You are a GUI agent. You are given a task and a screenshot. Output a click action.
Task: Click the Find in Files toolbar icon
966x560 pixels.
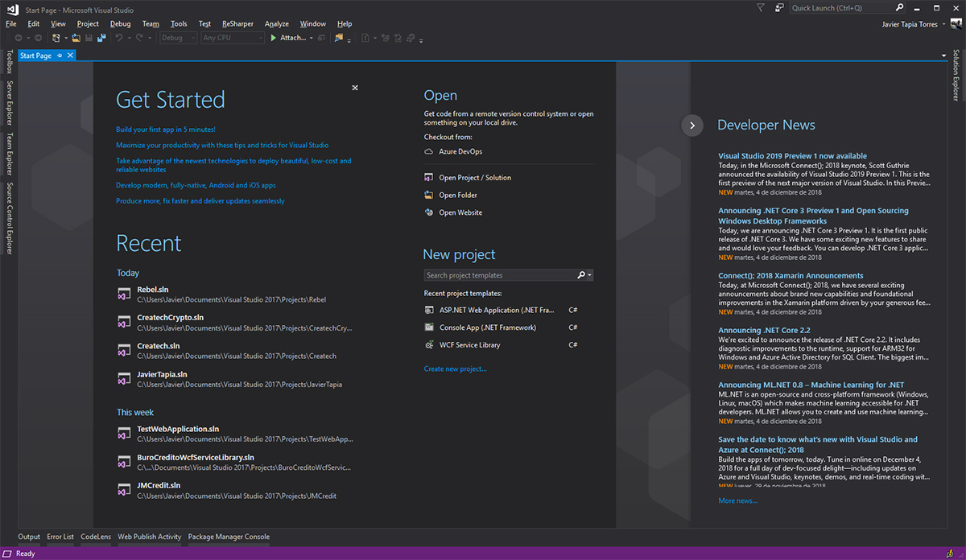[x=340, y=38]
